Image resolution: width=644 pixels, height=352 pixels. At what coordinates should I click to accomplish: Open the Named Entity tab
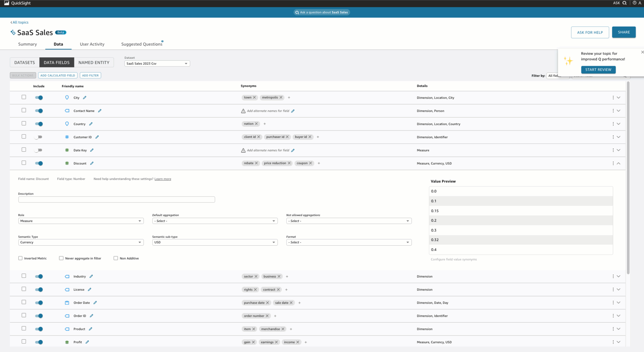[94, 62]
